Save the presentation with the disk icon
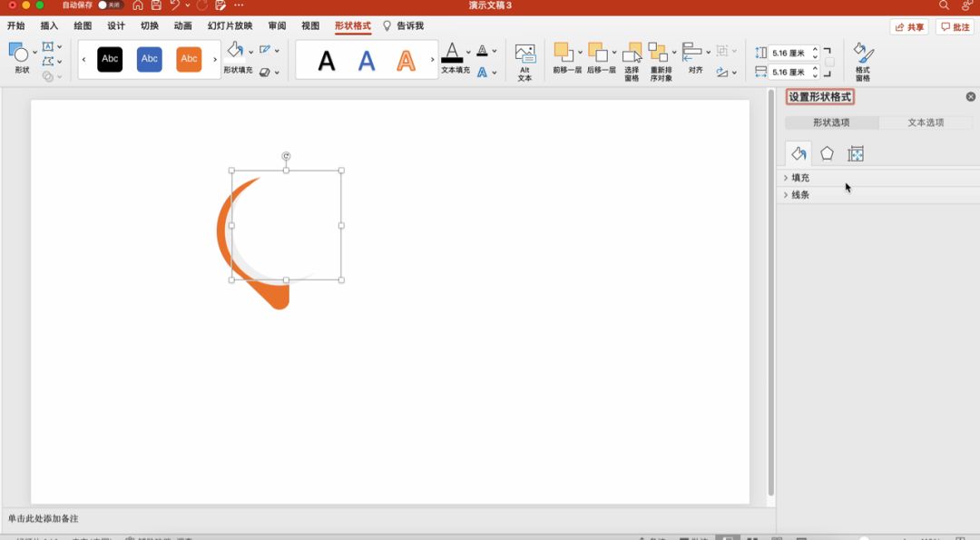Screen dimensions: 980x540 pos(156,5)
